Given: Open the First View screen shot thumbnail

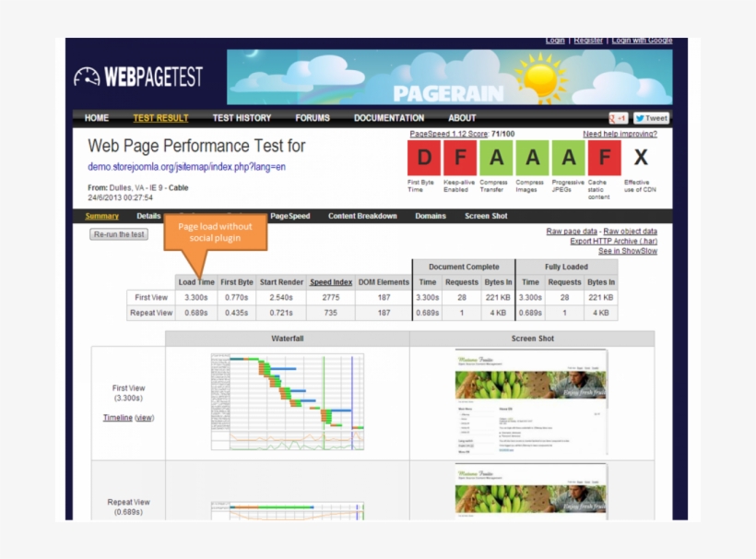Looking at the screenshot, I should 531,402.
